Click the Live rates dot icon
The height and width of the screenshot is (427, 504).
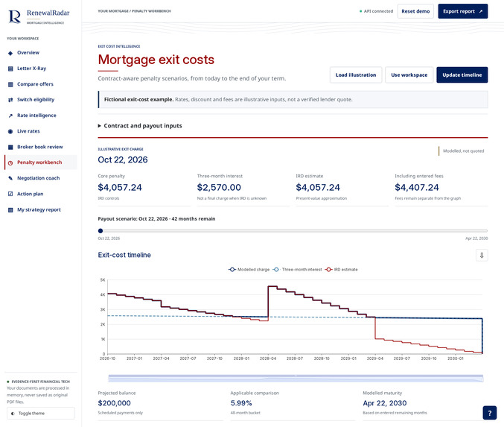pos(10,131)
